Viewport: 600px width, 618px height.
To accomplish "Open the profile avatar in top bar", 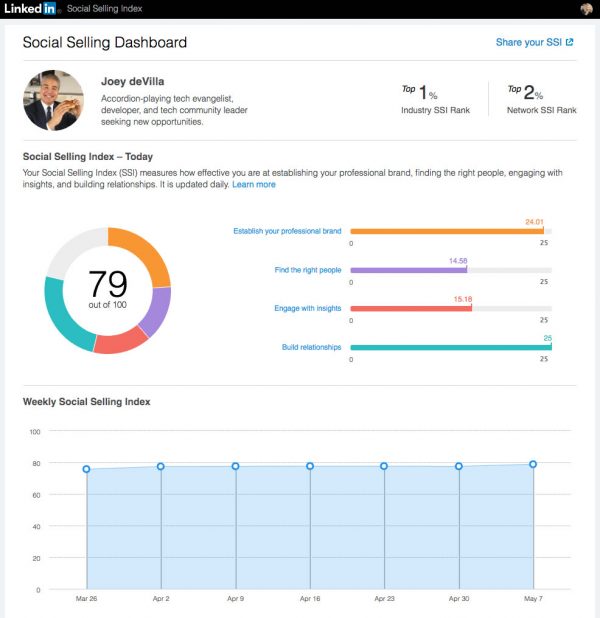I will pos(586,9).
